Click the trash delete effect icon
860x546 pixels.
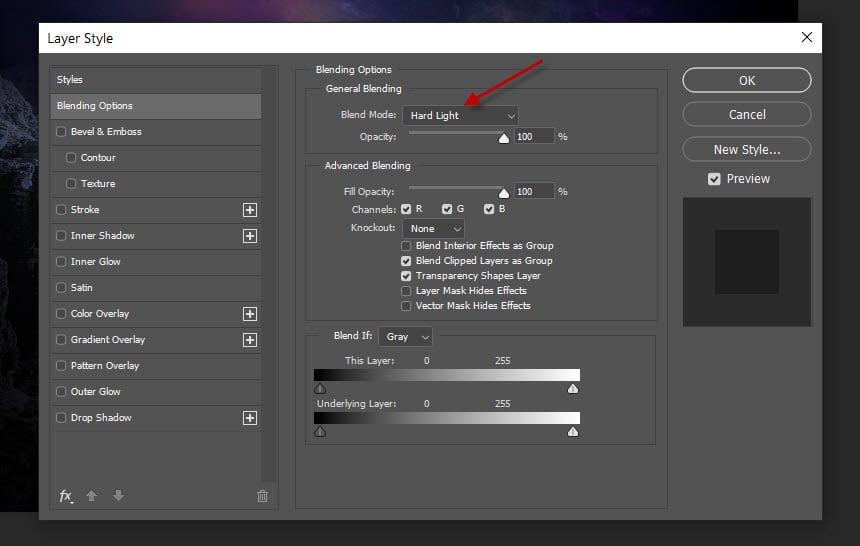coord(262,496)
